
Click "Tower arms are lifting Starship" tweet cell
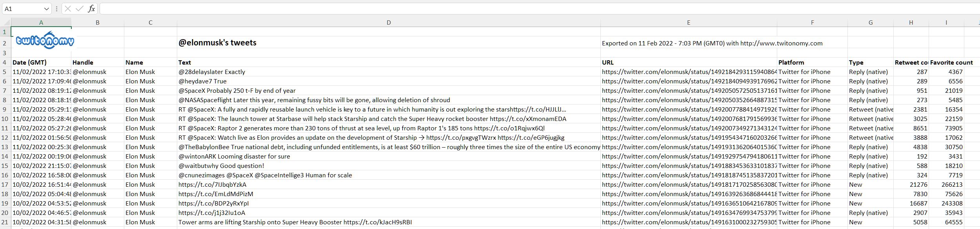(389, 222)
